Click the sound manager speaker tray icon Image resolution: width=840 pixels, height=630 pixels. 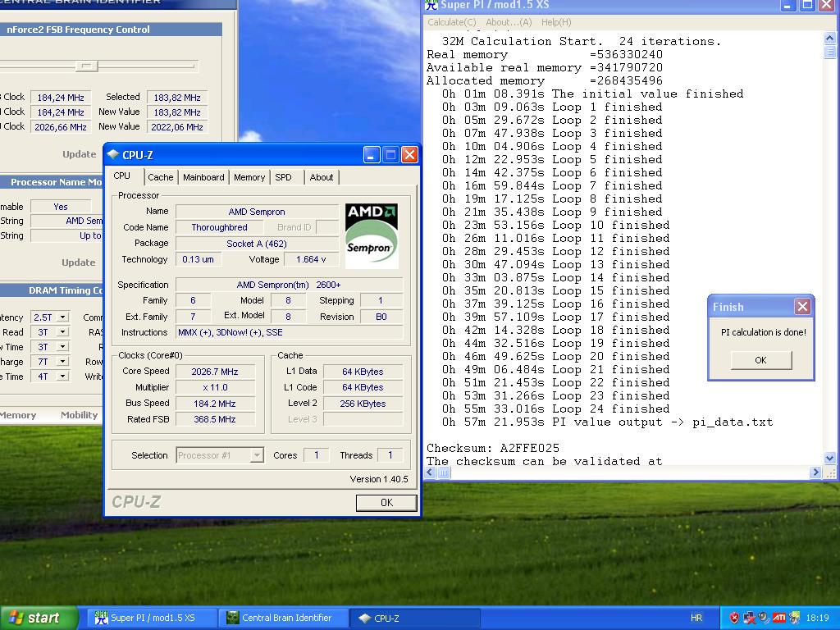pyautogui.click(x=764, y=618)
